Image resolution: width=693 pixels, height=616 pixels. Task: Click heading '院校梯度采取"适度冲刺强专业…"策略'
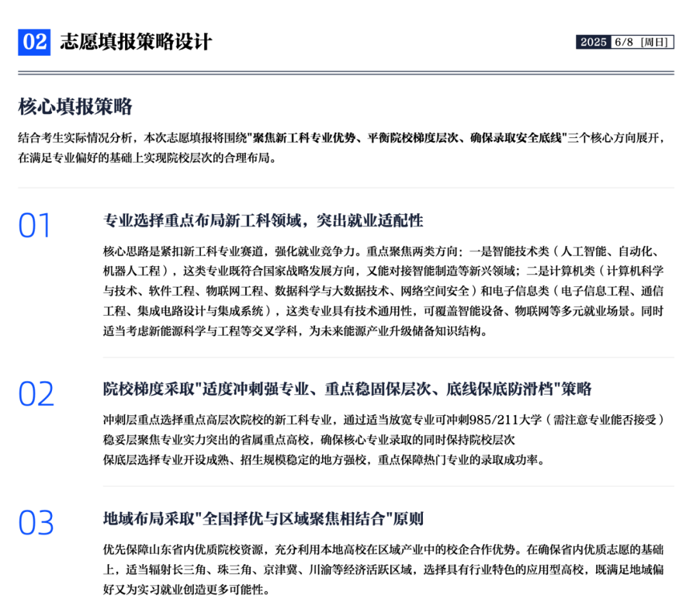tap(347, 389)
